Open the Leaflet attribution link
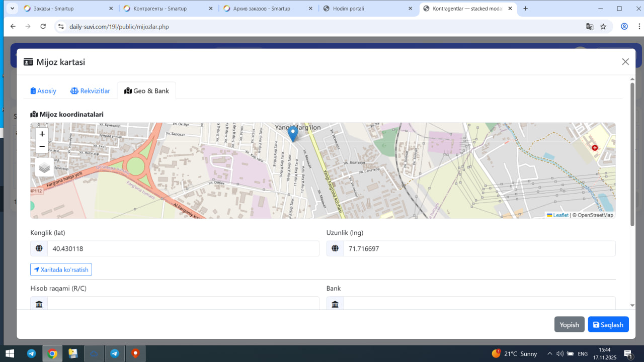This screenshot has width=644, height=362. (560, 215)
